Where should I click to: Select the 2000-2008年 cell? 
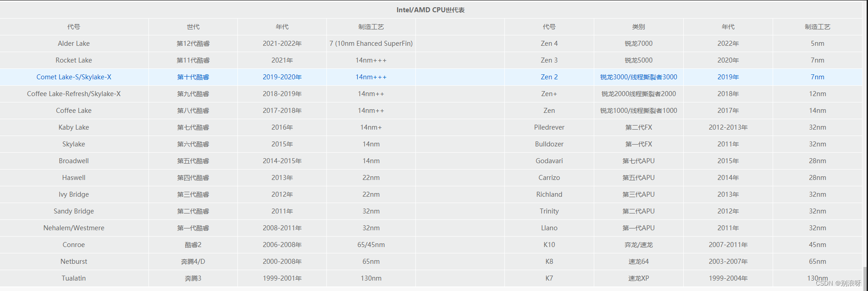282,262
